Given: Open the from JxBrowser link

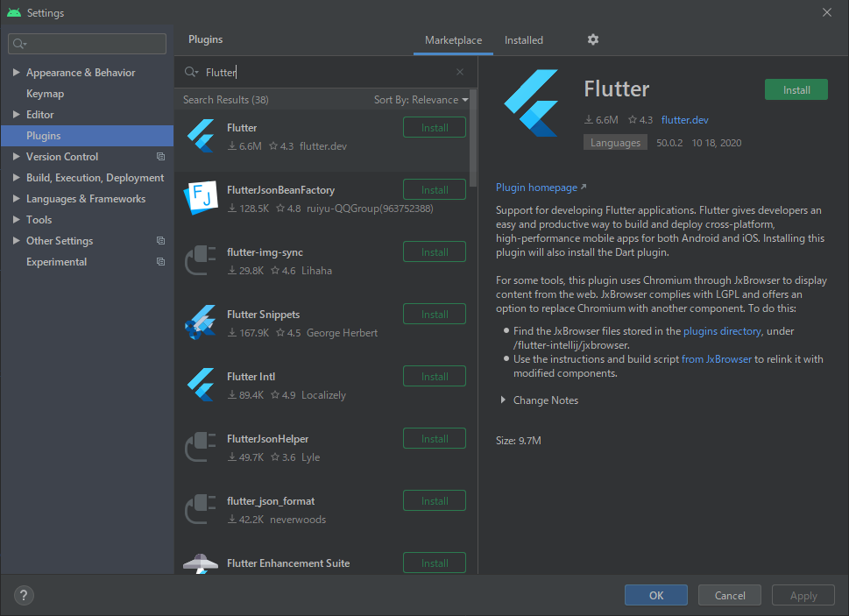Looking at the screenshot, I should 717,359.
